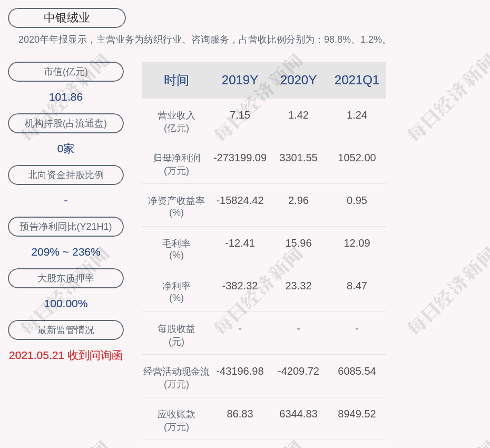
Task: Click the 7.15 revenue cell
Action: click(240, 115)
